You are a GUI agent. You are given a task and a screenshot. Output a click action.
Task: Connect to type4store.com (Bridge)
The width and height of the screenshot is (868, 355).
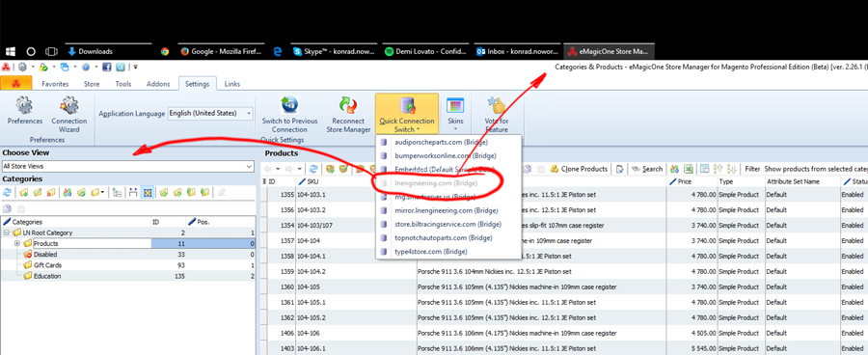click(x=448, y=252)
